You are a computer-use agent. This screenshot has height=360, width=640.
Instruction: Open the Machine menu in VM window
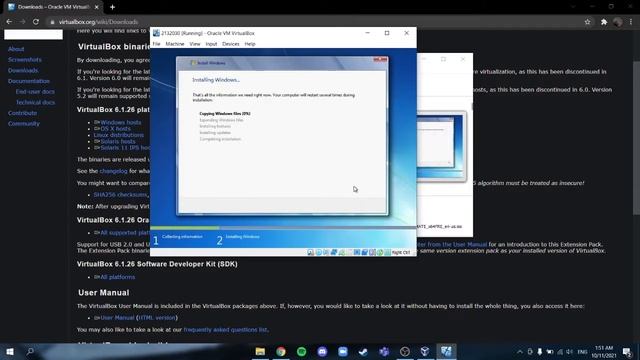tap(175, 44)
